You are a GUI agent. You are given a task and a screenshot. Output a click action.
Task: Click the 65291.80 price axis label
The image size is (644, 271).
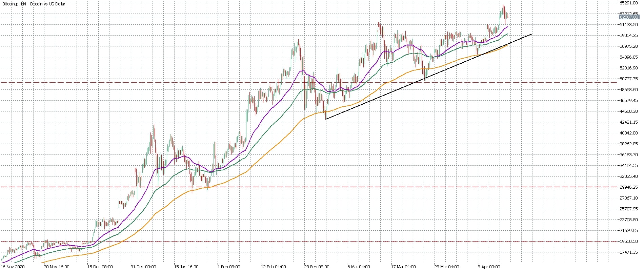click(x=629, y=3)
